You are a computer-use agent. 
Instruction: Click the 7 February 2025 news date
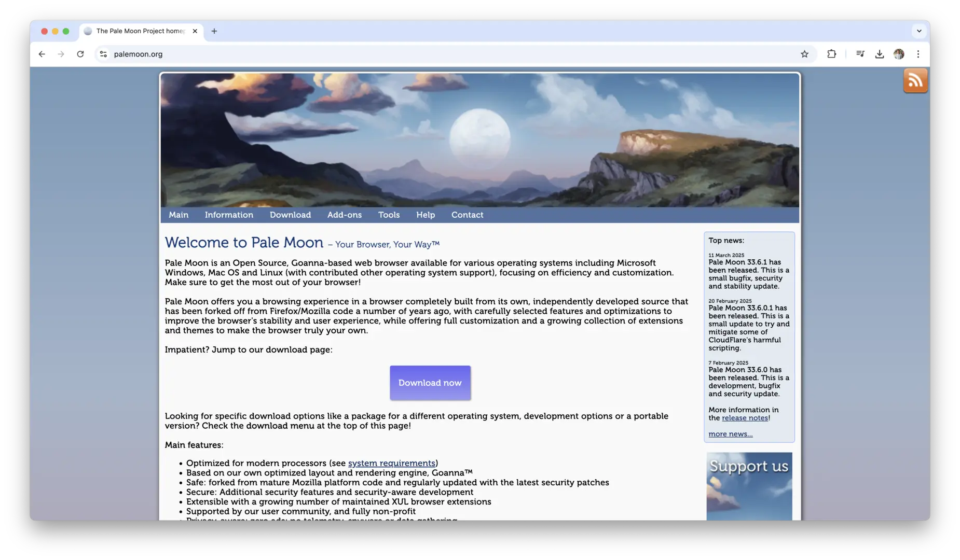click(728, 363)
